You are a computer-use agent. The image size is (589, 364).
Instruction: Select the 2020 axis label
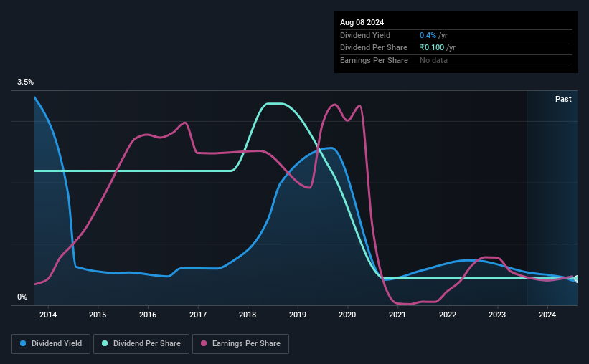click(x=347, y=315)
